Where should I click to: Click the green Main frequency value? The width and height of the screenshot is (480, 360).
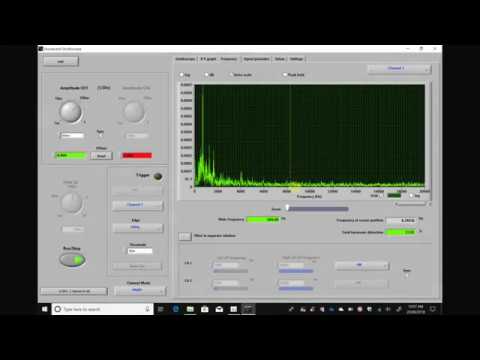(x=263, y=219)
